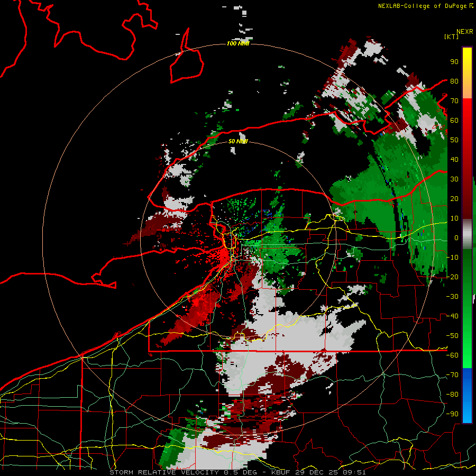Click the "KBUF 29 DEC 25 09:51" timestamp text
Image resolution: width=476 pixels, height=476 pixels.
click(318, 472)
